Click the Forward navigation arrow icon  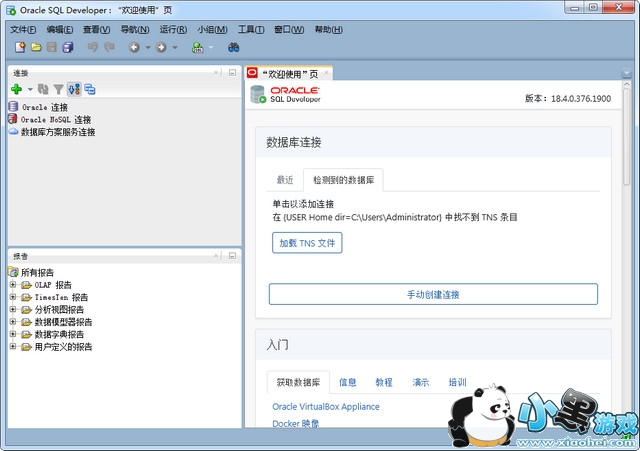coord(161,47)
